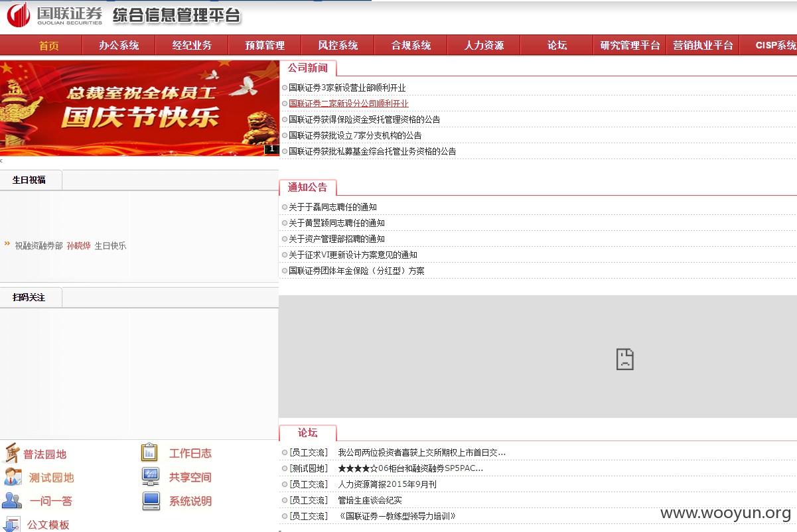Open the 普法园地 gavel icon

[x=12, y=454]
